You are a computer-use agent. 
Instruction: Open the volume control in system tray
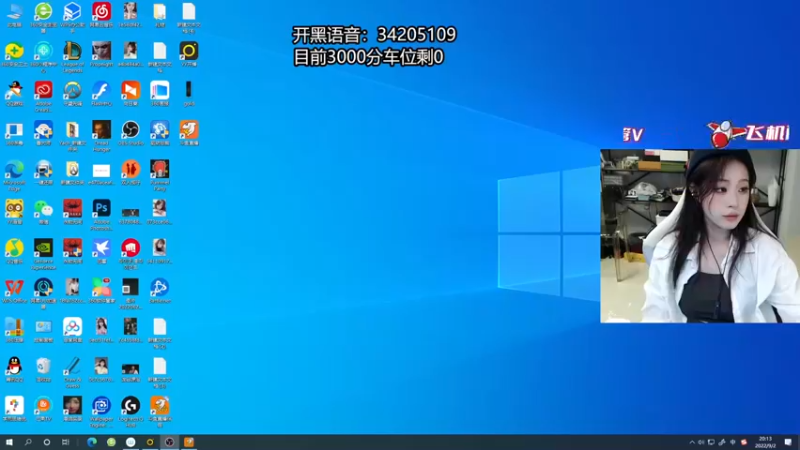point(701,442)
